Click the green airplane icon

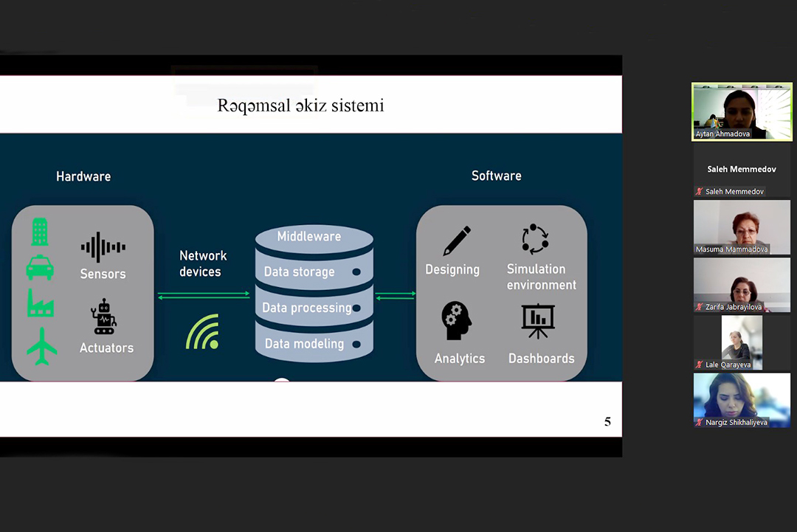tap(41, 345)
